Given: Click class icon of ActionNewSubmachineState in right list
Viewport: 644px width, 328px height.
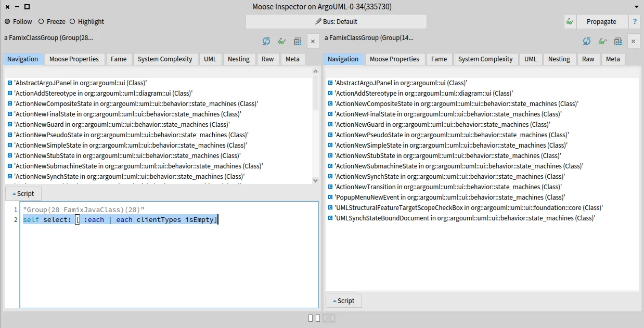Looking at the screenshot, I should tap(330, 166).
